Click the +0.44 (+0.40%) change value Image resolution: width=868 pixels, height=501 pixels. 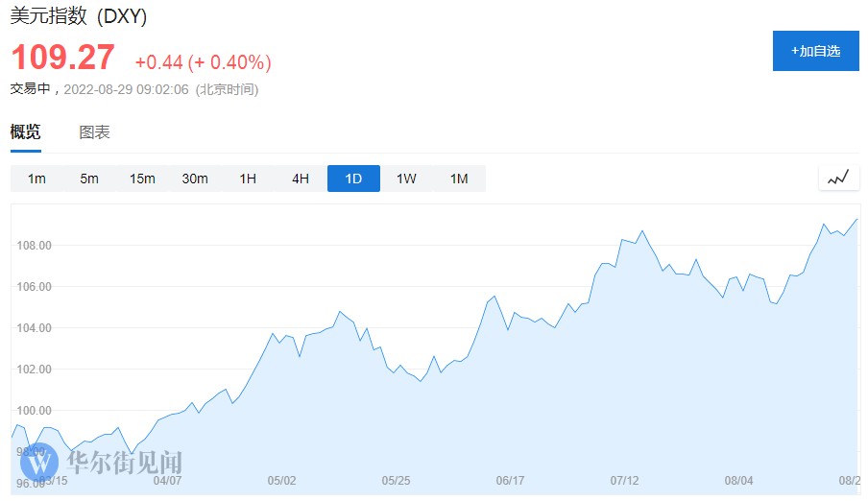(203, 62)
